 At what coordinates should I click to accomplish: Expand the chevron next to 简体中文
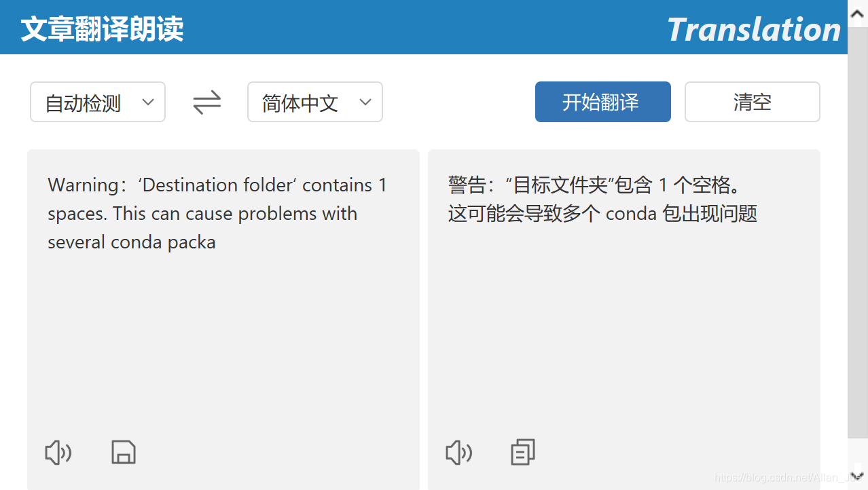[365, 102]
